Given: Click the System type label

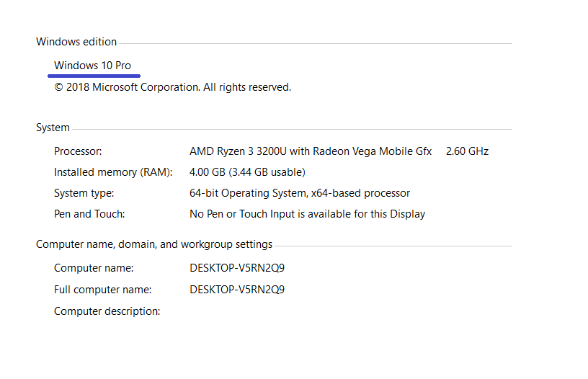Looking at the screenshot, I should click(x=84, y=193).
